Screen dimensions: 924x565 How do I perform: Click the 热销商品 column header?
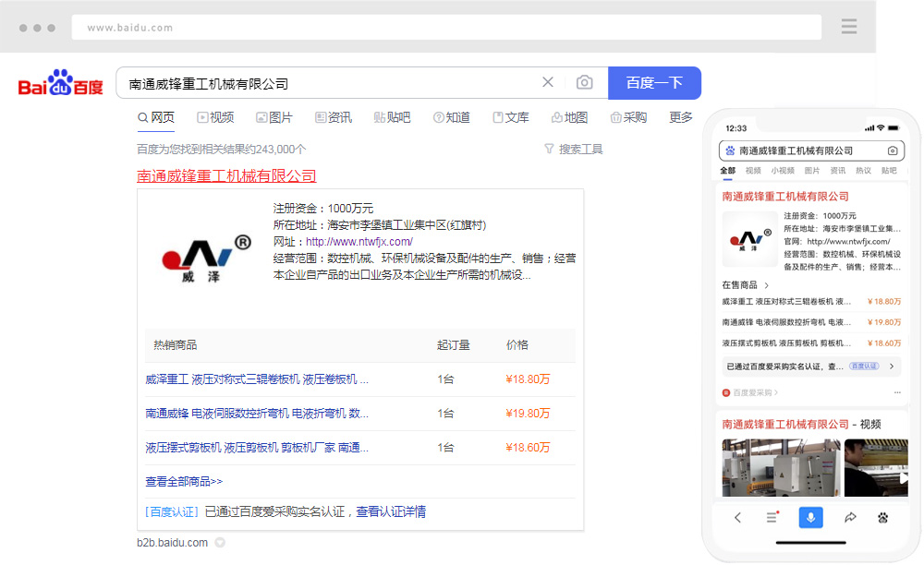(x=175, y=345)
